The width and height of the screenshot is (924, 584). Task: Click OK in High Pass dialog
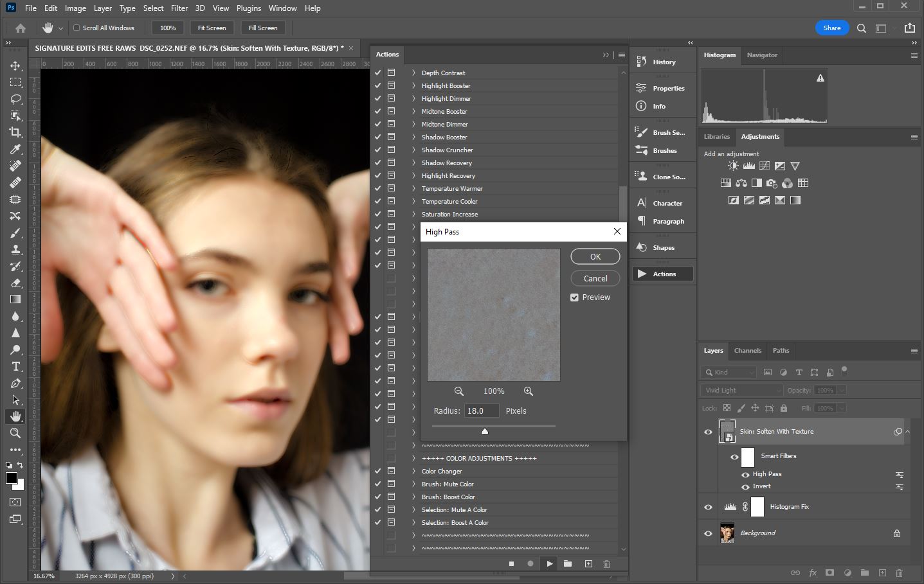pos(595,256)
